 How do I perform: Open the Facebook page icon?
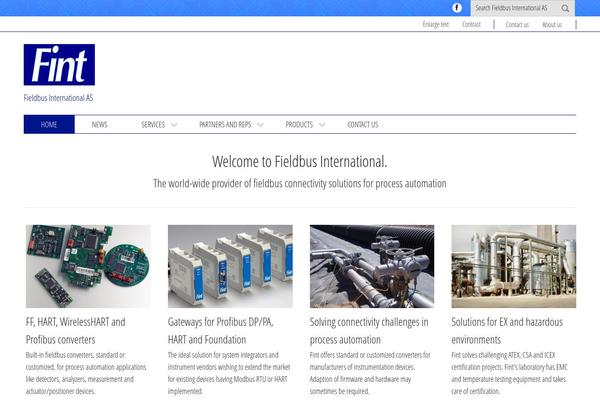coord(457,8)
